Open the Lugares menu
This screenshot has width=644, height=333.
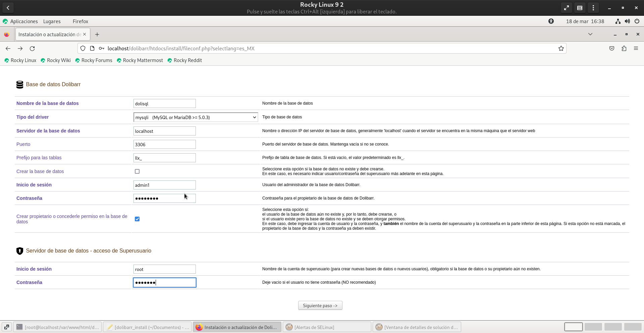coord(52,21)
